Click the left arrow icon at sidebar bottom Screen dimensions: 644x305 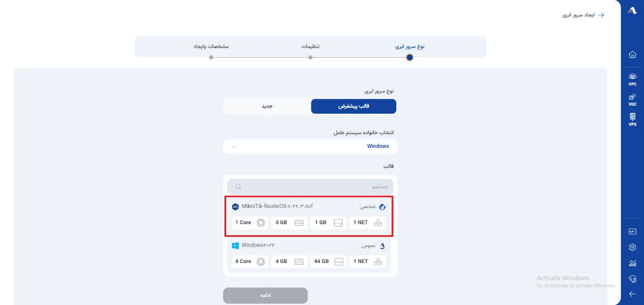coord(632,294)
